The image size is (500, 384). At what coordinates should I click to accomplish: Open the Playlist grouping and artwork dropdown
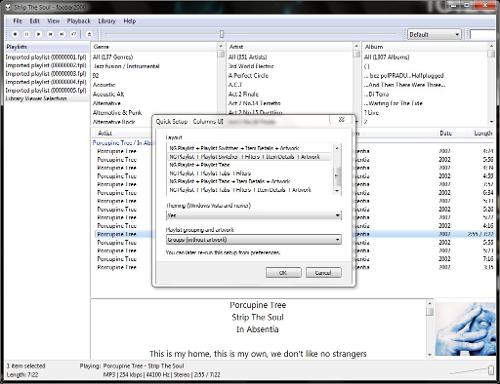[x=254, y=240]
